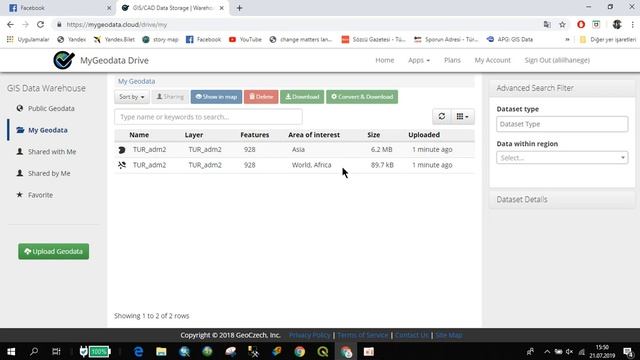Image resolution: width=640 pixels, height=360 pixels.
Task: Click the green Download button
Action: tap(302, 97)
